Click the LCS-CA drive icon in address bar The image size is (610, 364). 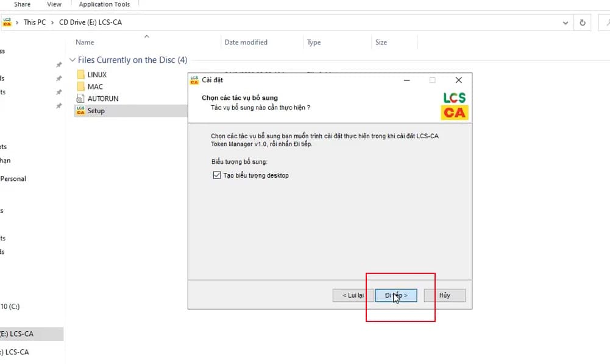[x=7, y=23]
